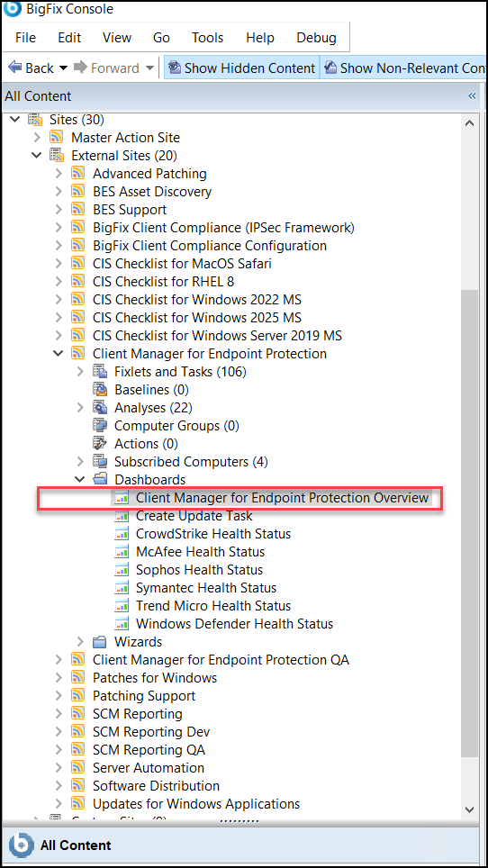Open the Forward history dropdown arrow
The width and height of the screenshot is (488, 868).
click(x=149, y=68)
